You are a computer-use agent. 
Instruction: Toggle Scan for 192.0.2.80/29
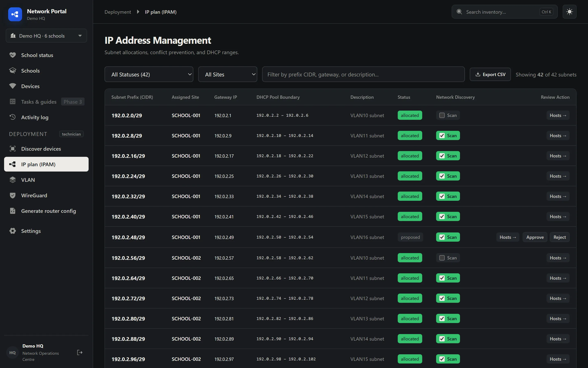click(x=442, y=318)
